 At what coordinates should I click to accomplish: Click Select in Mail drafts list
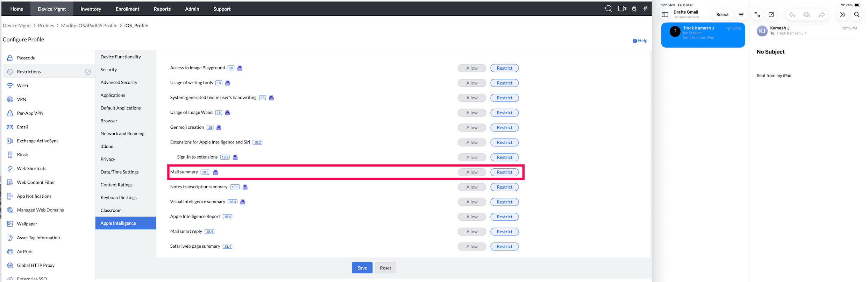point(722,15)
